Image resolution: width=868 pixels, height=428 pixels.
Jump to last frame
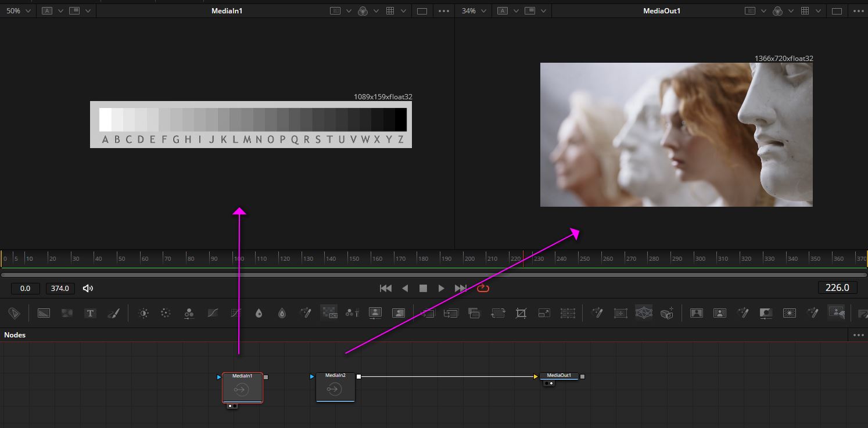pyautogui.click(x=461, y=288)
